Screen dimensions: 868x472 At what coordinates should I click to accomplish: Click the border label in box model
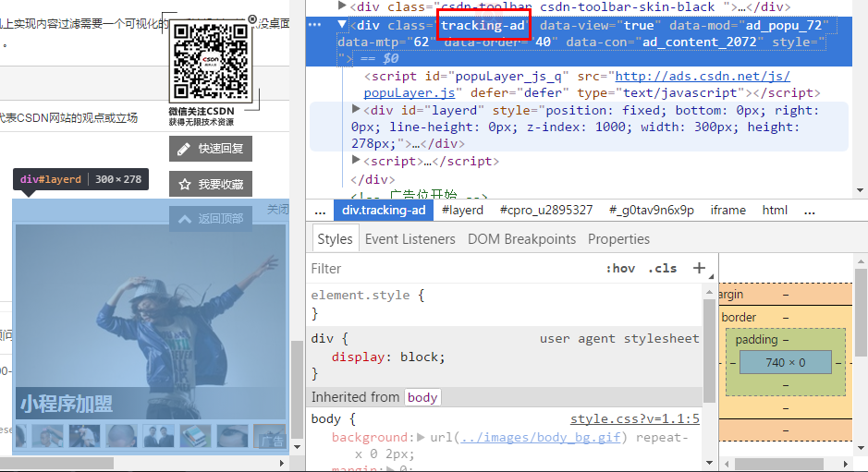pos(739,317)
